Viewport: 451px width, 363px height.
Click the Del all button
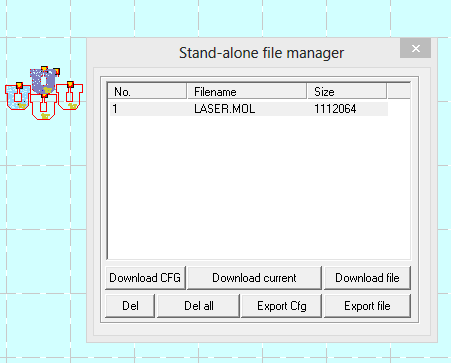coord(199,306)
